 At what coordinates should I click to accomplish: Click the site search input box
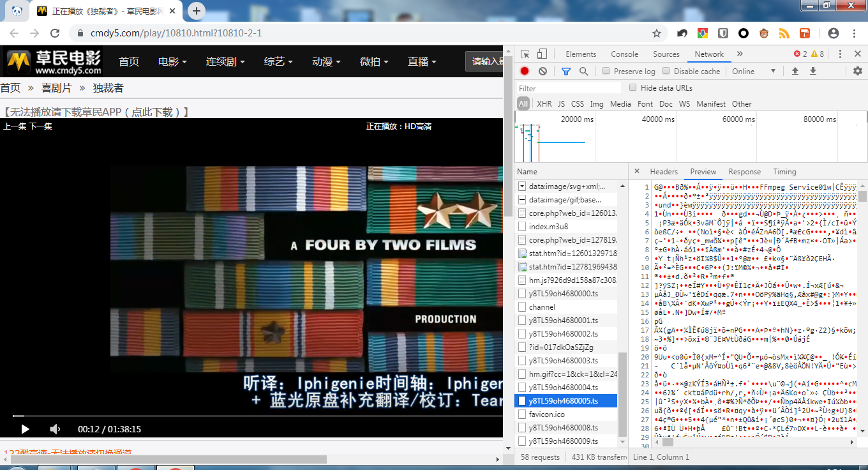(x=484, y=62)
